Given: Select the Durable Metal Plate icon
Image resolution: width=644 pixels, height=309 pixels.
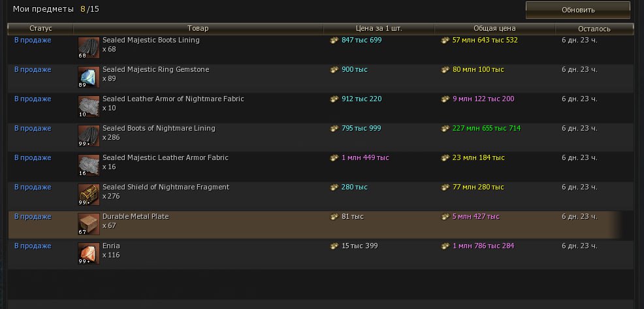Looking at the screenshot, I should [x=88, y=224].
